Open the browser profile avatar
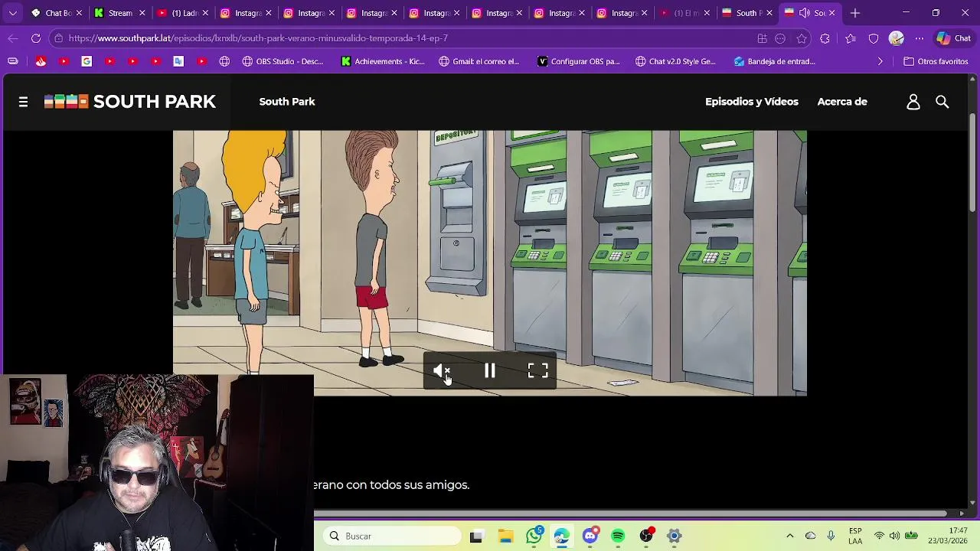Viewport: 980px width, 551px height. [x=897, y=38]
